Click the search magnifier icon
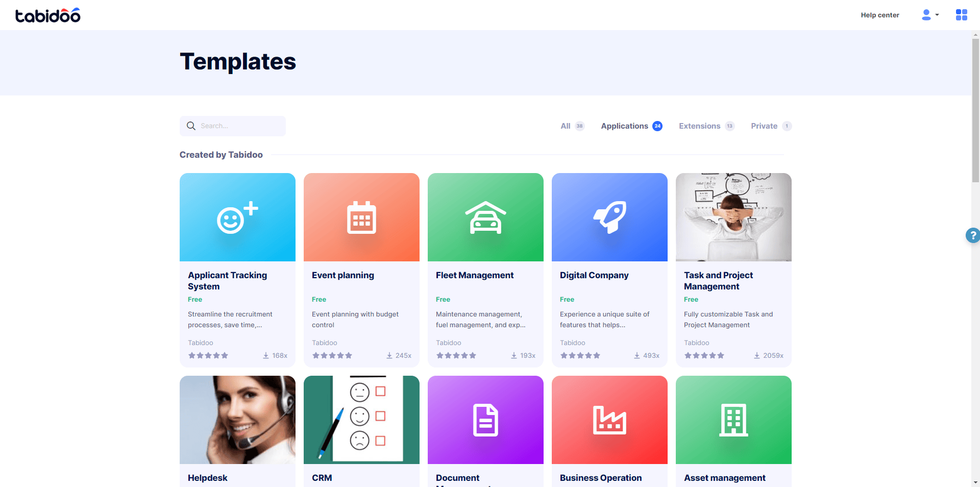 191,126
